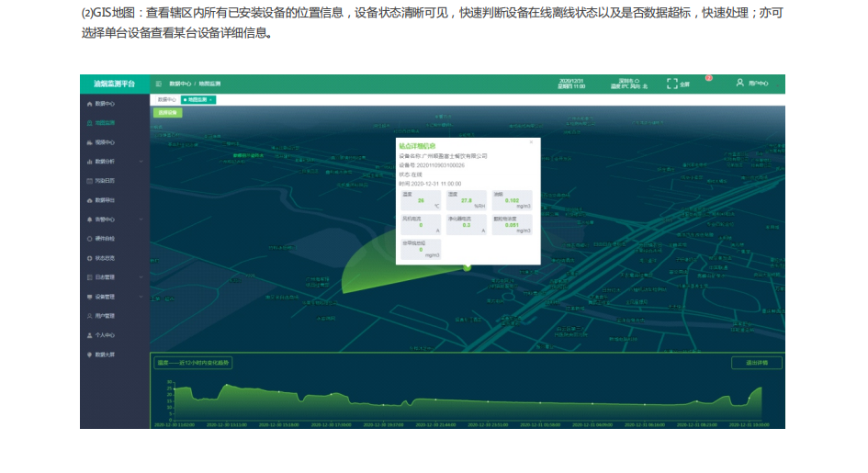Click the 油烟 0.102 mg/m3 card
This screenshot has width=868, height=473.
[x=512, y=199]
